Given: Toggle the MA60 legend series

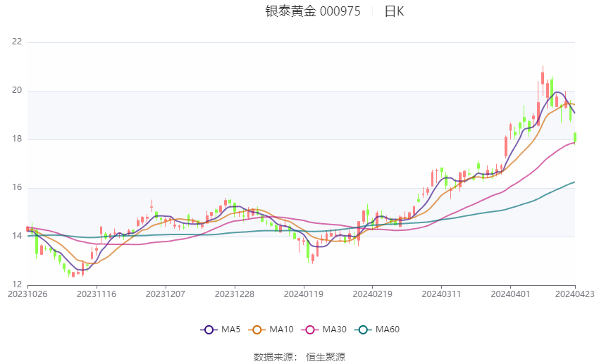Looking at the screenshot, I should 377,330.
